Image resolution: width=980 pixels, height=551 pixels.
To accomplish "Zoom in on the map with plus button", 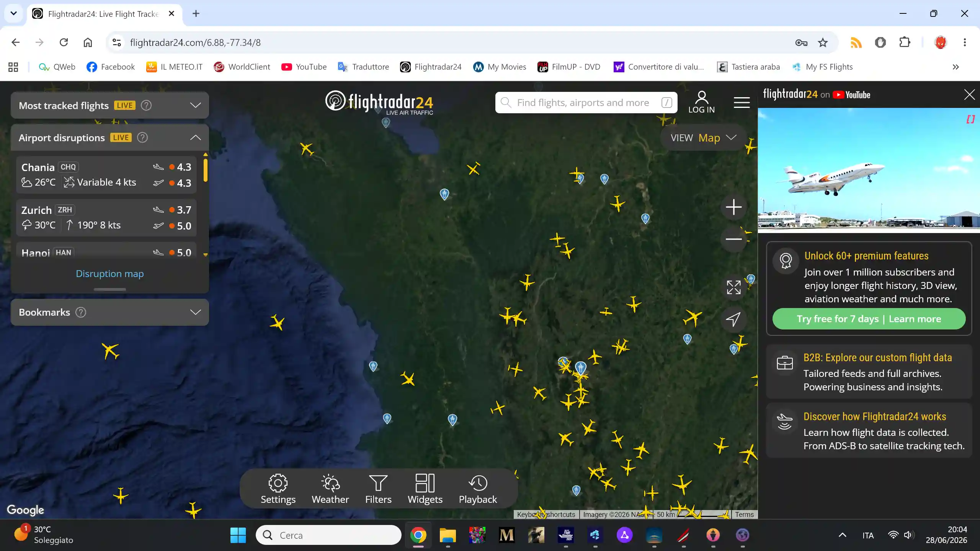I will click(x=733, y=207).
